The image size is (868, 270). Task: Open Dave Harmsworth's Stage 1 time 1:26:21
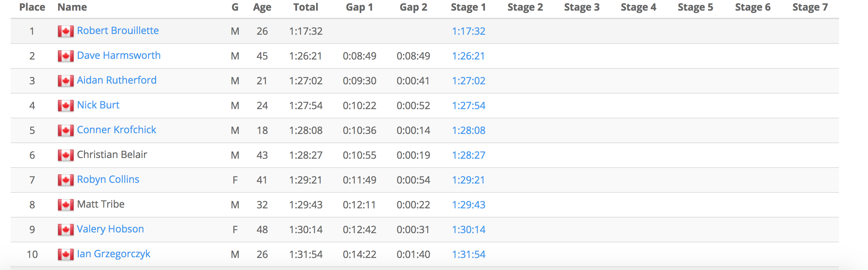(468, 56)
